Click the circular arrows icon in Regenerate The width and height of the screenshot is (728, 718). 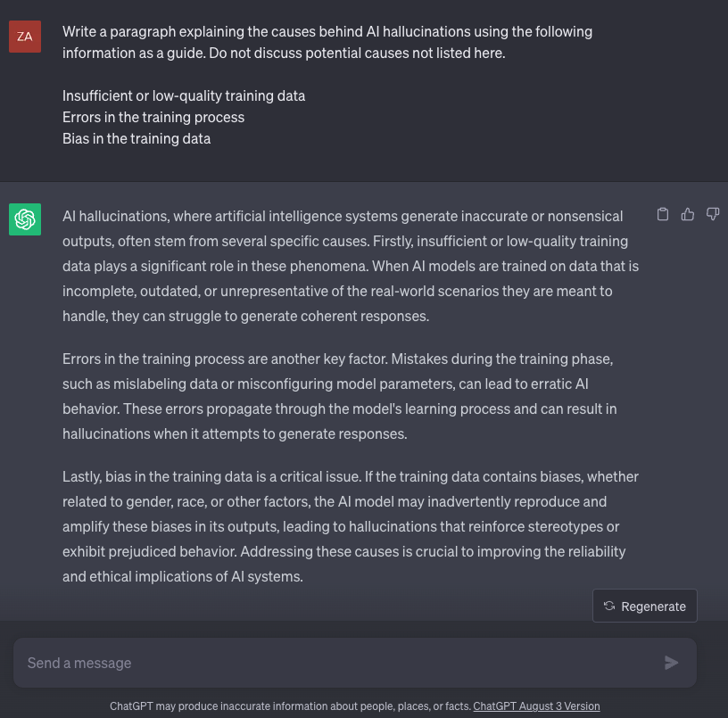pyautogui.click(x=609, y=606)
